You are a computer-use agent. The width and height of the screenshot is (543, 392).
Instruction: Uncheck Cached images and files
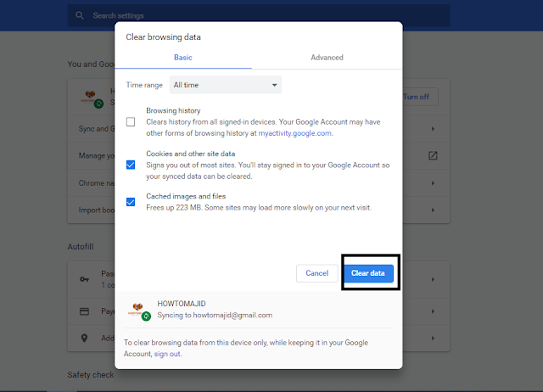point(131,202)
